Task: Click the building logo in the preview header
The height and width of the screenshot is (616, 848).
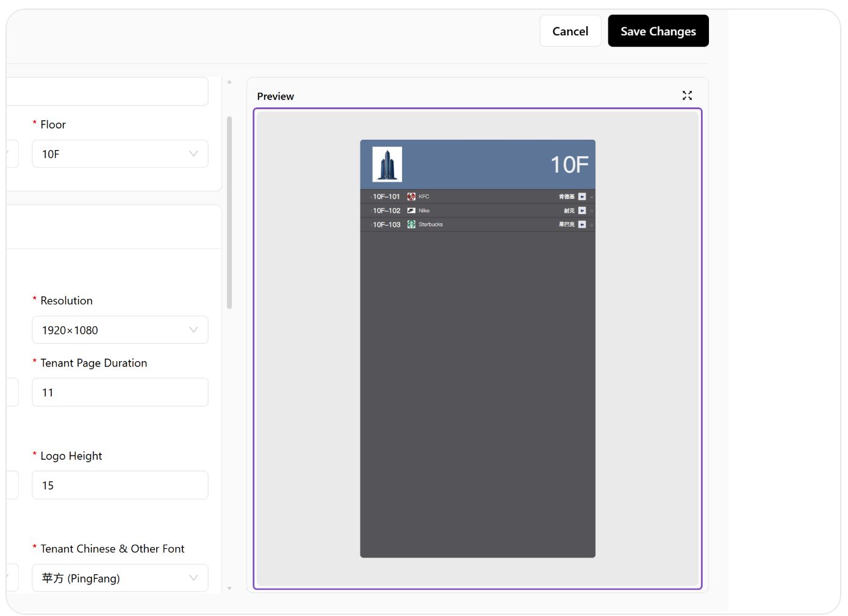Action: pyautogui.click(x=387, y=165)
